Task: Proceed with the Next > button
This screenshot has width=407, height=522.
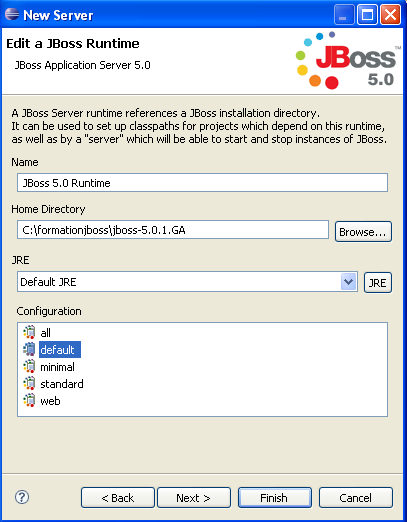Action: [x=194, y=498]
